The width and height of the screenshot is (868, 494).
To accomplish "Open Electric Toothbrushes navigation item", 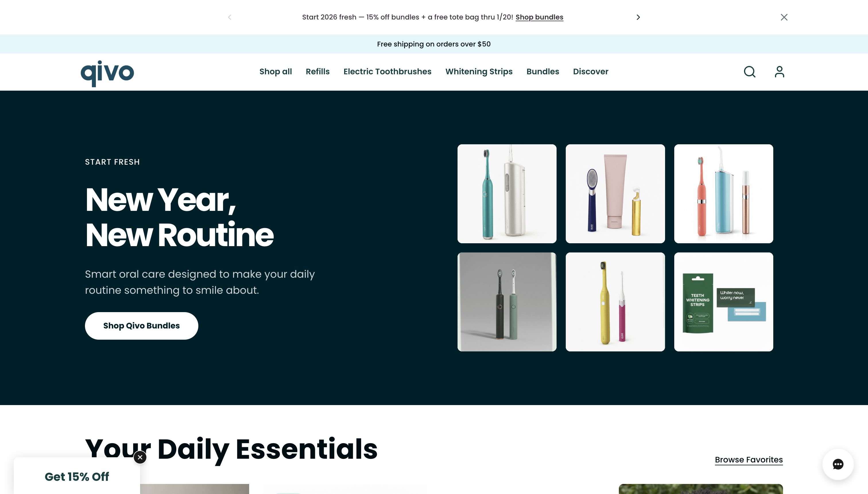I will [387, 72].
